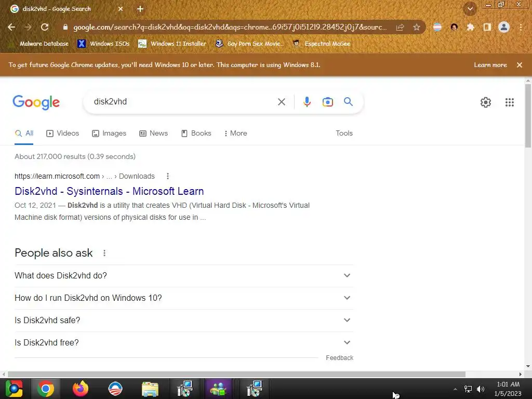
Task: Open Chrome's three-dot menu
Action: pyautogui.click(x=521, y=27)
